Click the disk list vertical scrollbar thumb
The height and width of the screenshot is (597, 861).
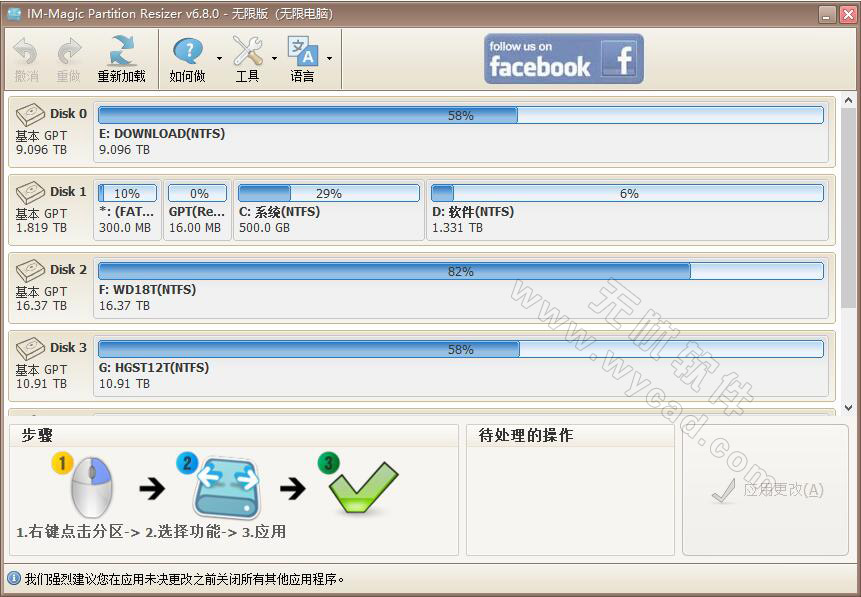(848, 208)
